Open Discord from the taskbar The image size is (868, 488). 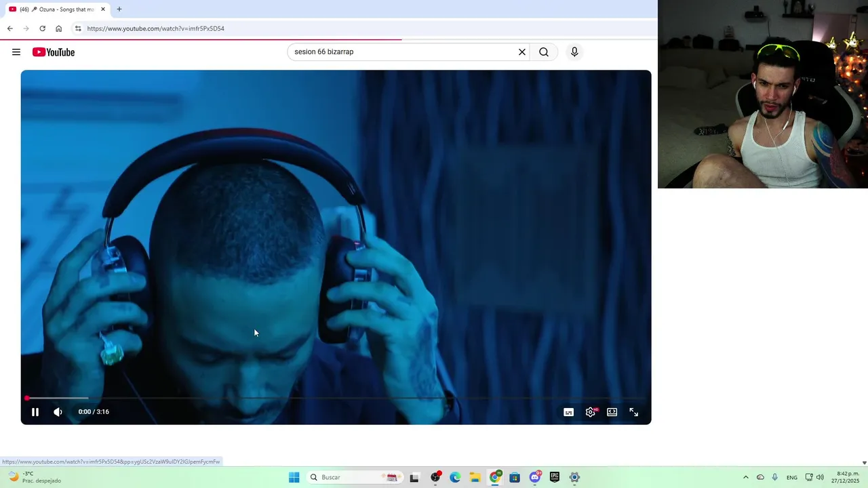535,477
